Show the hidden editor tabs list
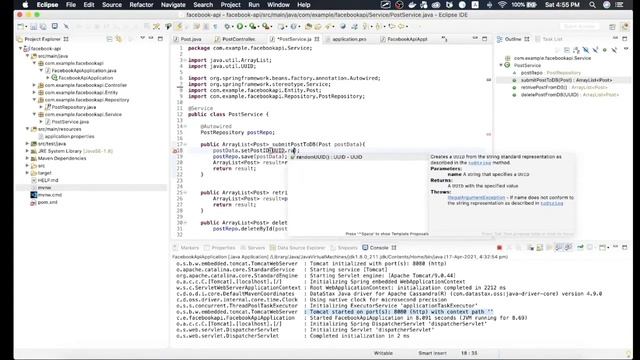The width and height of the screenshot is (640, 360). (444, 39)
